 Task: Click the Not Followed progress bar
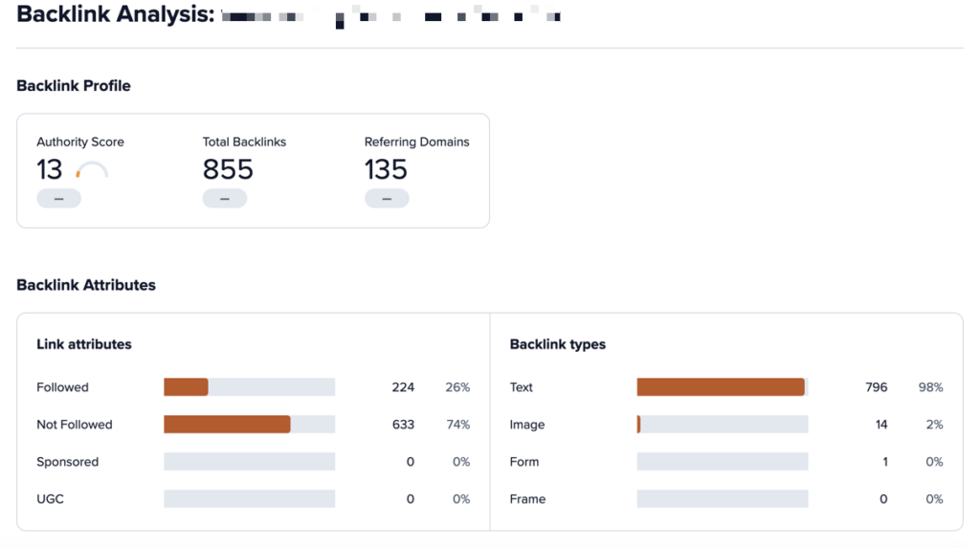249,425
